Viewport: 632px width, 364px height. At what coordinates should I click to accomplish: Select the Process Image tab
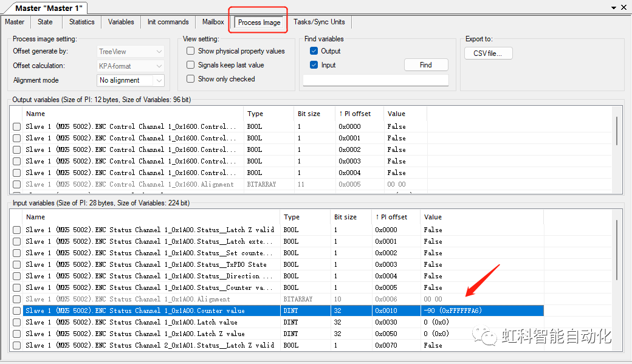tap(259, 22)
